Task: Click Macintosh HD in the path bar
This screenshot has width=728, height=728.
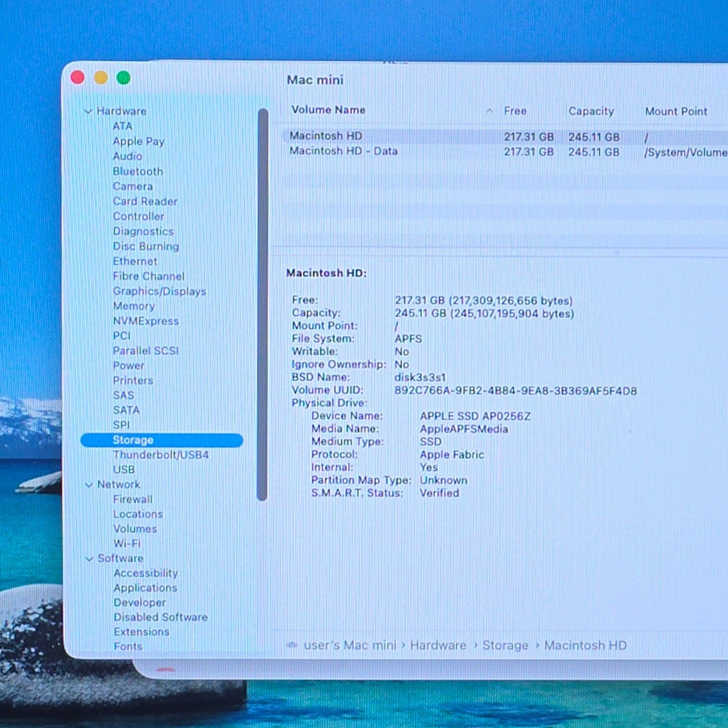Action: tap(585, 645)
